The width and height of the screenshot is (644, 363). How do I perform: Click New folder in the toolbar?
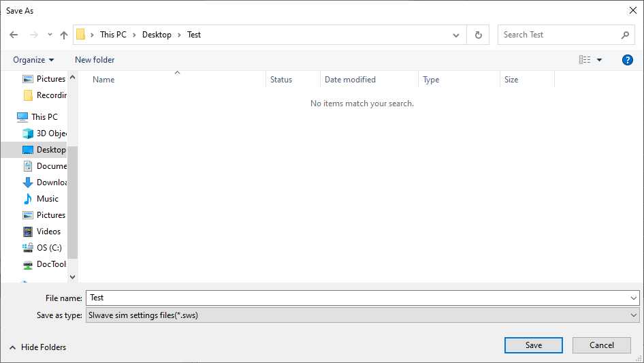point(95,60)
